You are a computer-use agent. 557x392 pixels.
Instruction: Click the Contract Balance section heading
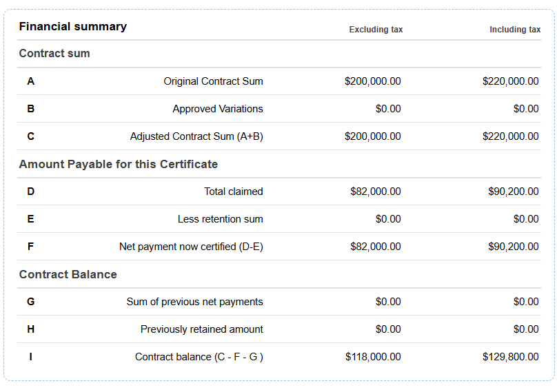[68, 274]
